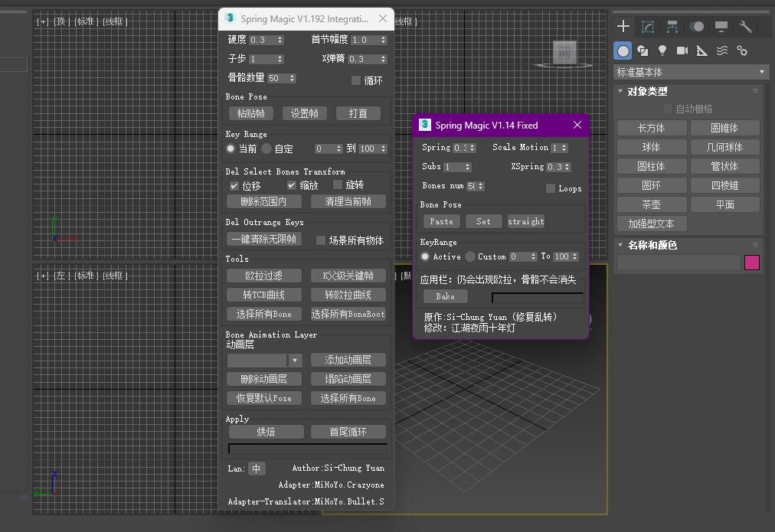Viewport: 775px width, 532px height.
Task: Select the Helpers category icon
Action: click(x=701, y=51)
